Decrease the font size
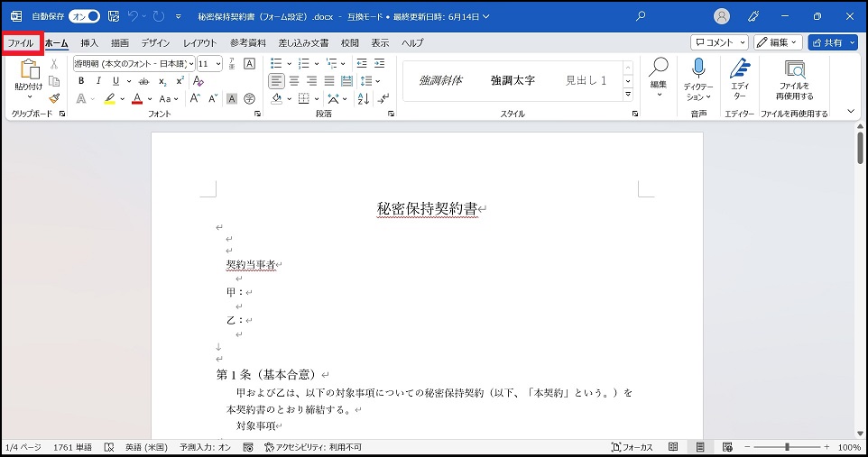The image size is (868, 457). tap(213, 98)
